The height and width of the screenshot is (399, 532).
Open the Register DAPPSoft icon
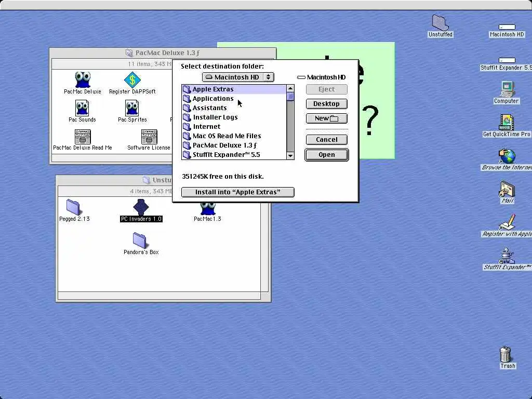coord(132,79)
